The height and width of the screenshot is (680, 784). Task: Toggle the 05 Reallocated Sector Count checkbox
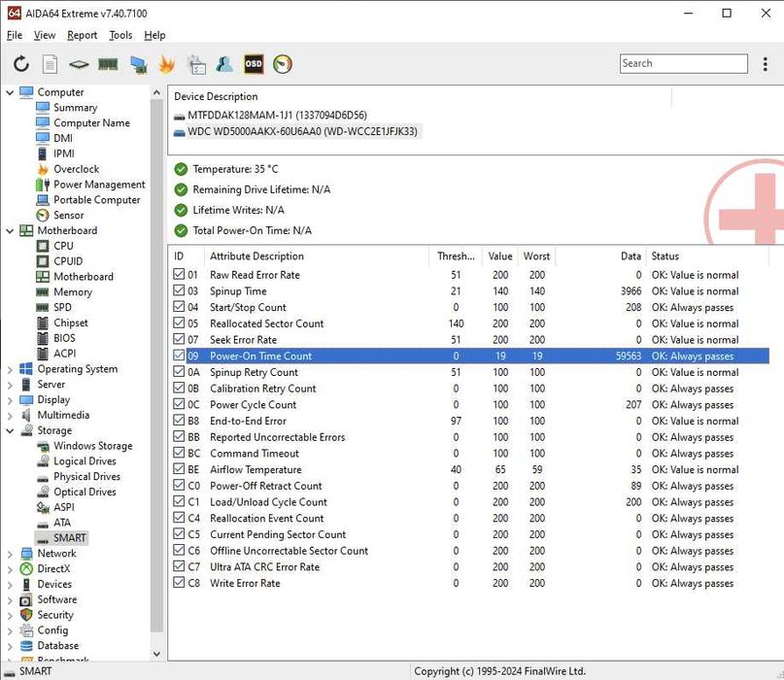[179, 323]
